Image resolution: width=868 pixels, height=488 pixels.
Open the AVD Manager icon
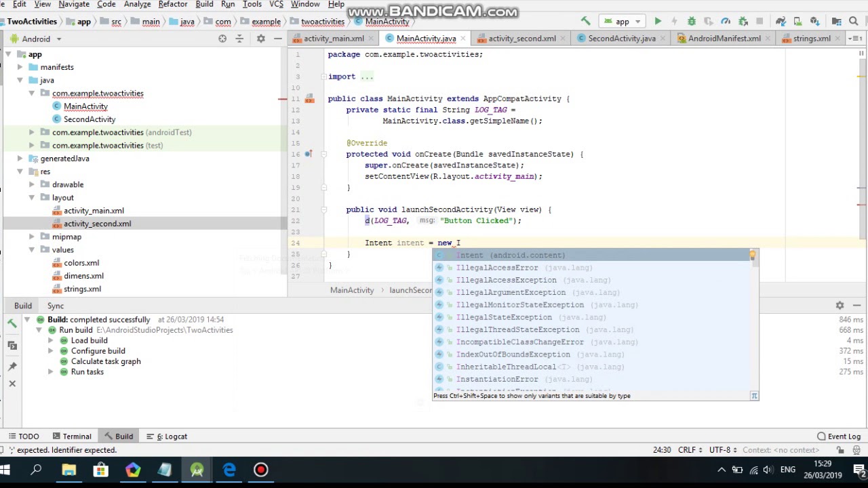click(x=798, y=21)
